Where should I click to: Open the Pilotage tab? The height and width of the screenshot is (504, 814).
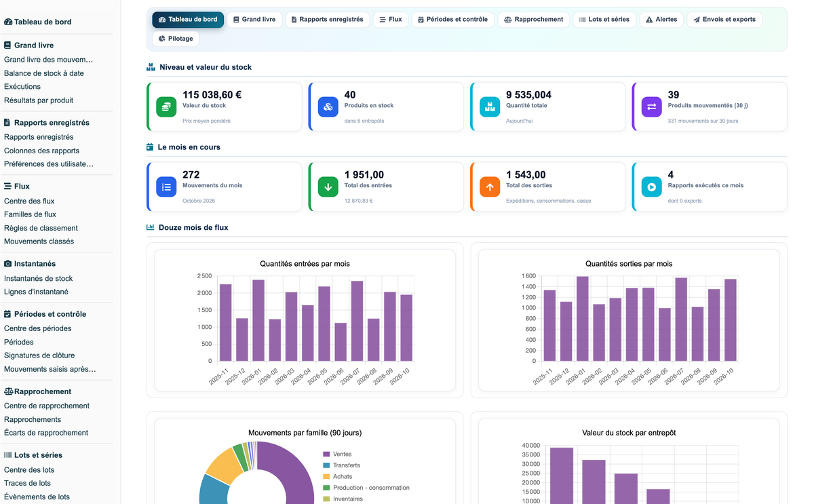click(x=176, y=39)
